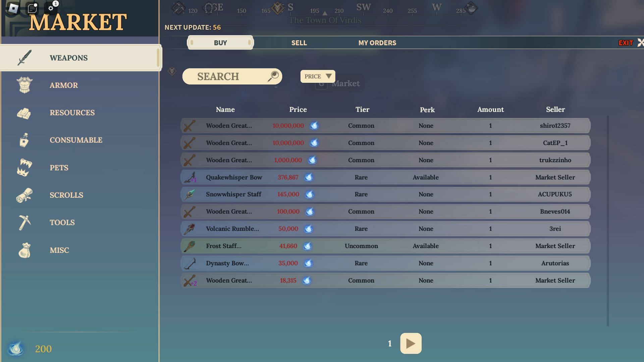The width and height of the screenshot is (644, 362).
Task: Click the Resources category icon
Action: (24, 113)
